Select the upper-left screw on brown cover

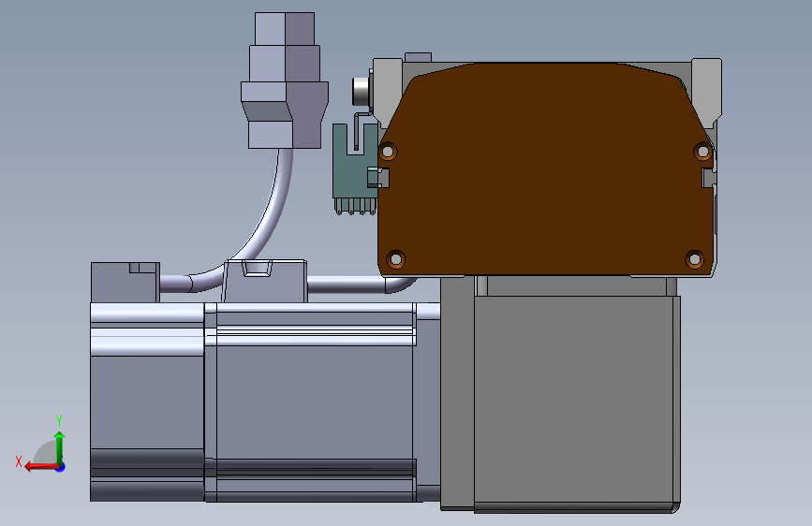click(388, 152)
